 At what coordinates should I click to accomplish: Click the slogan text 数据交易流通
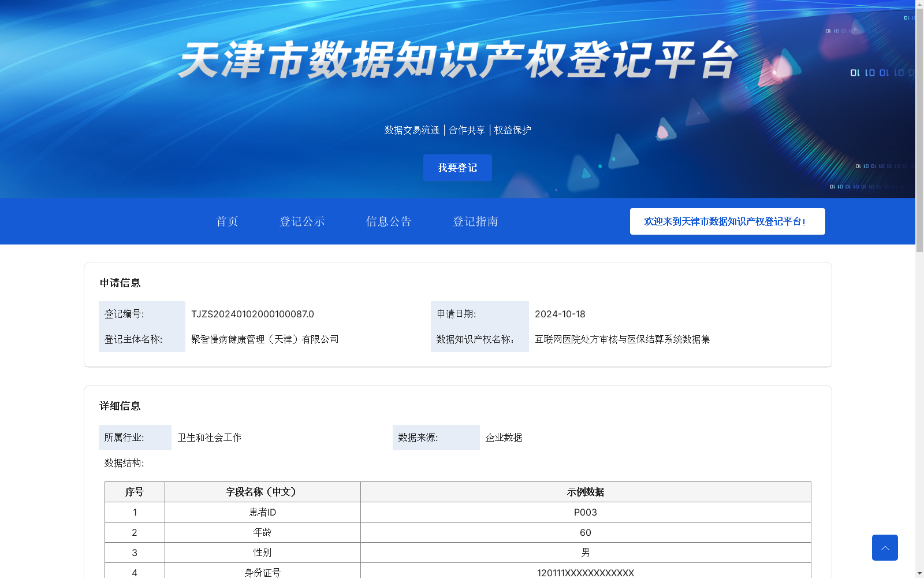pos(412,130)
